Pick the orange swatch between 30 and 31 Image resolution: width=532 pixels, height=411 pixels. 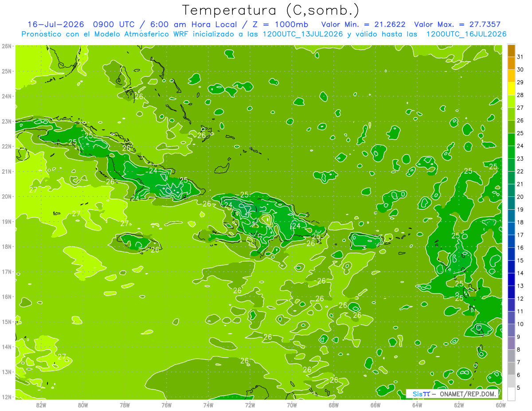[511, 63]
